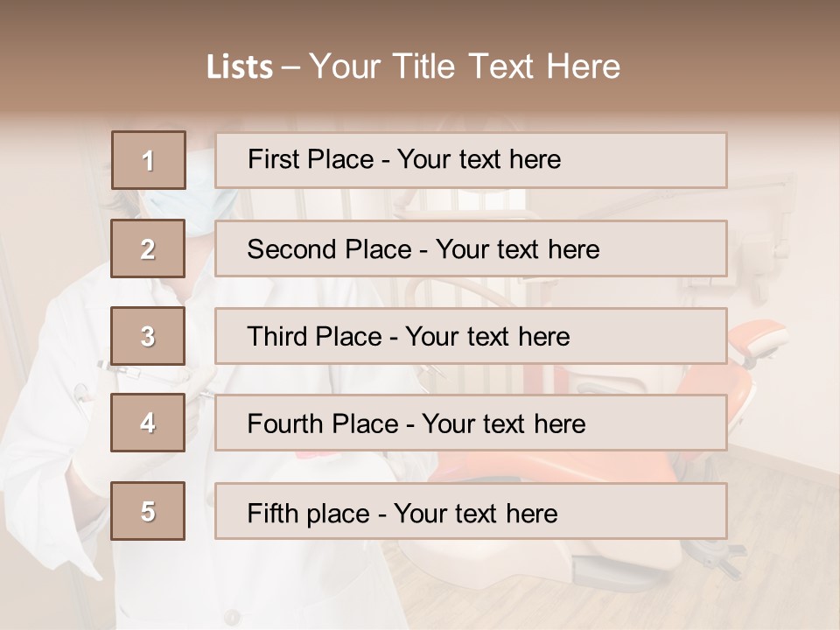This screenshot has height=630, width=840.
Task: Select the number 4 square
Action: click(149, 423)
